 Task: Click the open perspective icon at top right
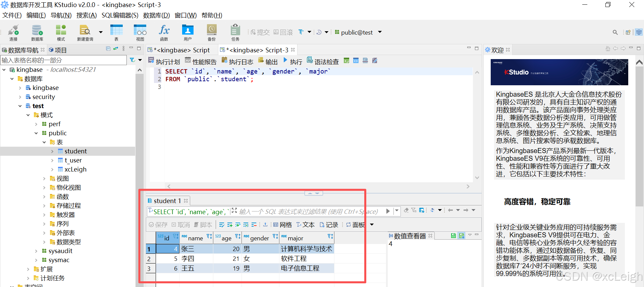click(x=628, y=32)
